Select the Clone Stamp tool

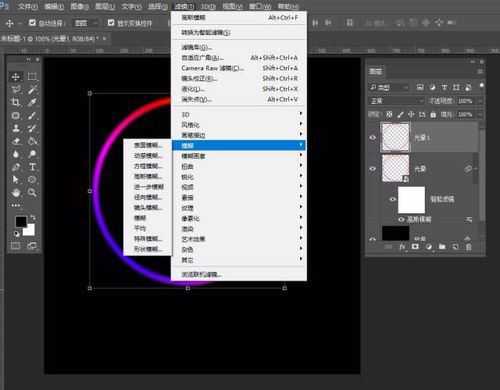click(x=15, y=128)
